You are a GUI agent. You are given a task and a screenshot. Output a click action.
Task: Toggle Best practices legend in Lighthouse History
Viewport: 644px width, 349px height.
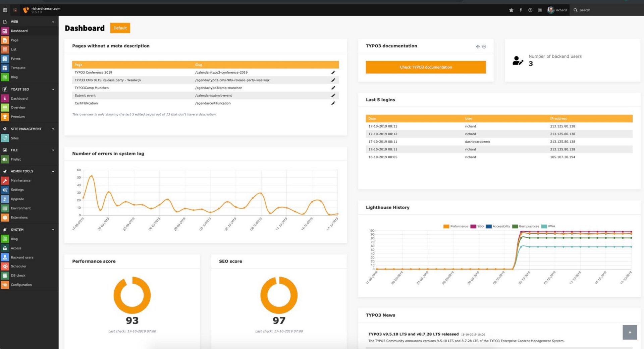click(526, 226)
